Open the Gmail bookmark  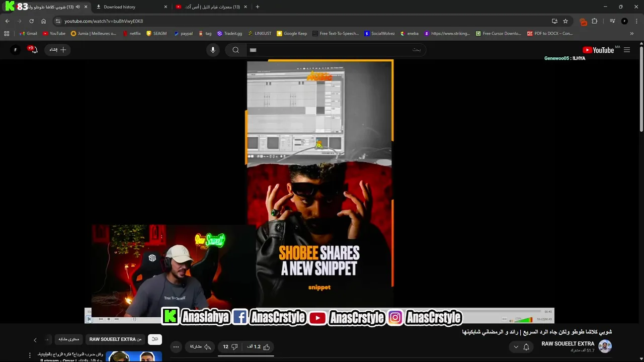(28, 34)
